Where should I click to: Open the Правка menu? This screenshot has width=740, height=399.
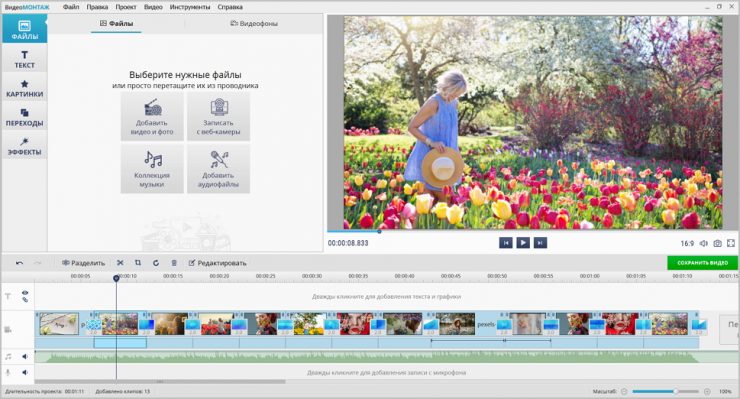[97, 7]
